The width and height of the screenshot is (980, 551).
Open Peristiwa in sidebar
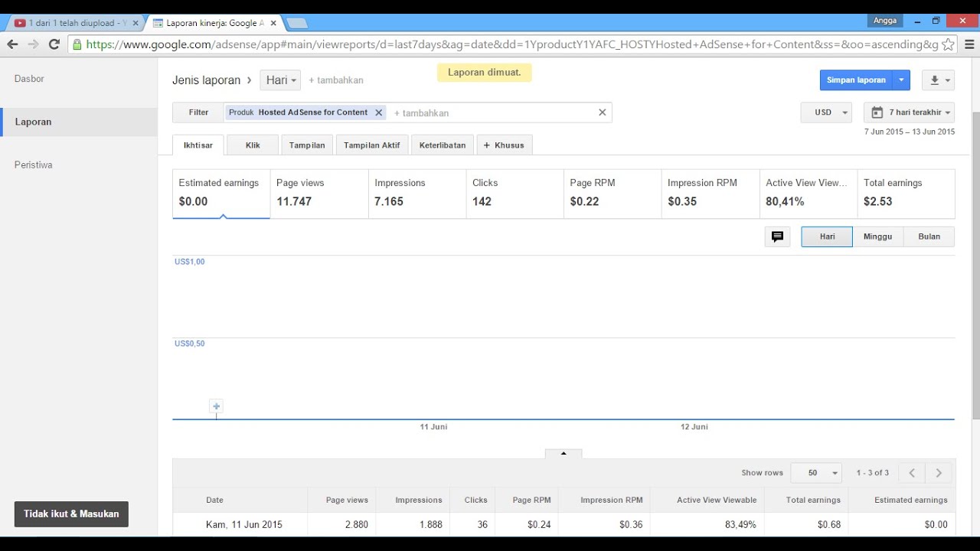(34, 165)
